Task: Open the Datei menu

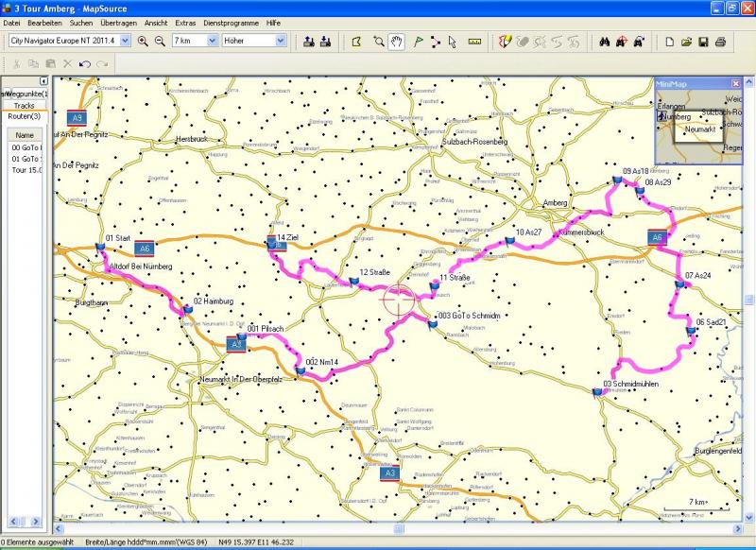Action: (x=11, y=23)
